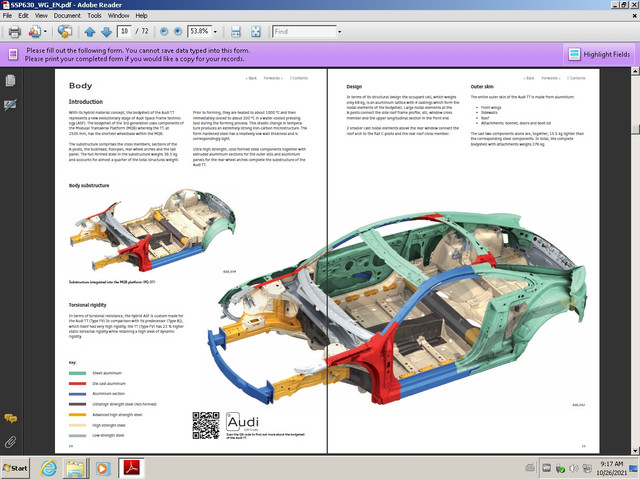
Task: Open the Signatures panel icon in sidebar
Action: tap(10, 104)
